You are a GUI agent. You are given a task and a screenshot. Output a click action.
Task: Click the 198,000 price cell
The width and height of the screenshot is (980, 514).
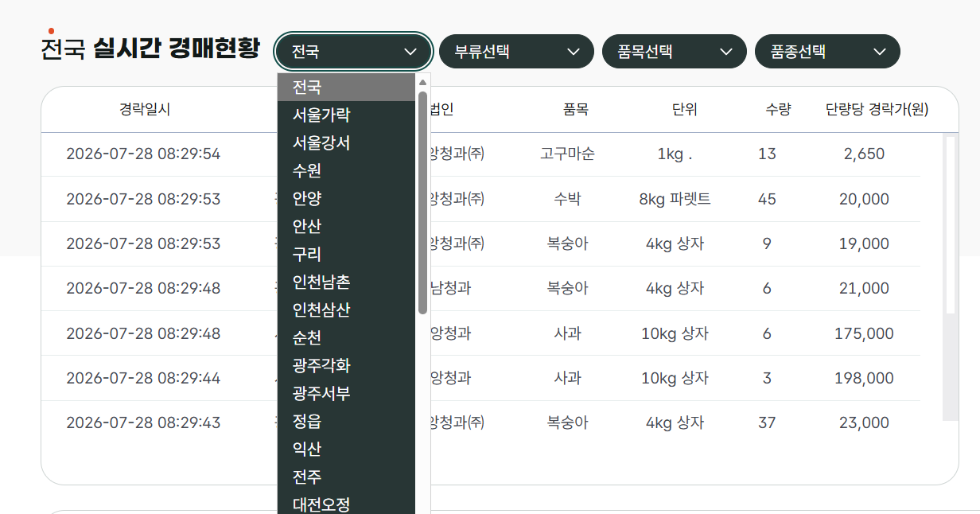point(864,378)
